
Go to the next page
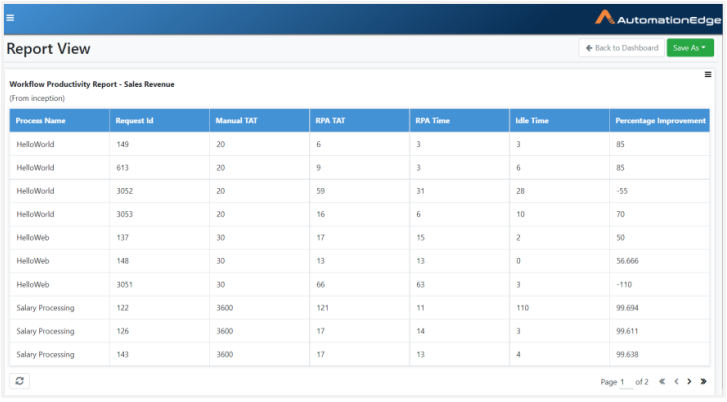click(x=690, y=382)
